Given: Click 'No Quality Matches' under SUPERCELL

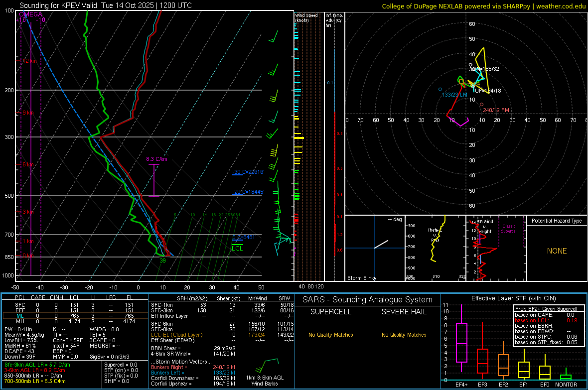Looking at the screenshot, I should pos(331,335).
